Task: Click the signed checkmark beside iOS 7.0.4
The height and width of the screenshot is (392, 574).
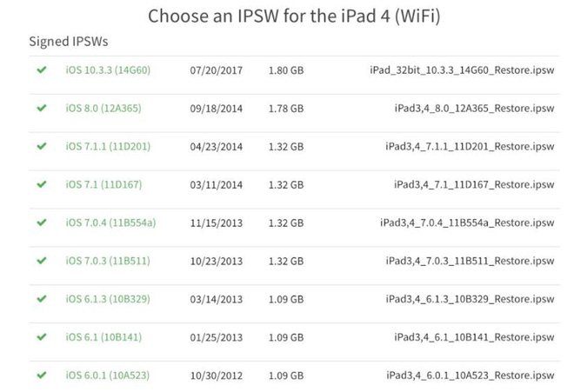Action: click(41, 223)
